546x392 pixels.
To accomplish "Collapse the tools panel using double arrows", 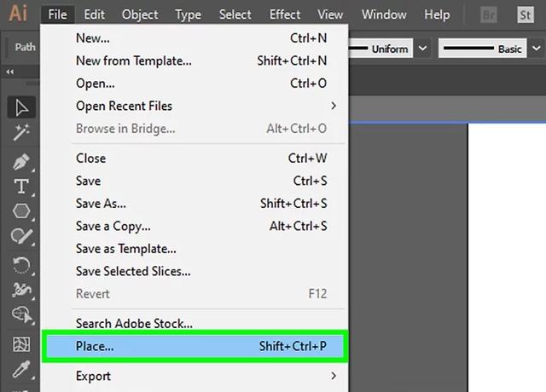I will pos(10,72).
